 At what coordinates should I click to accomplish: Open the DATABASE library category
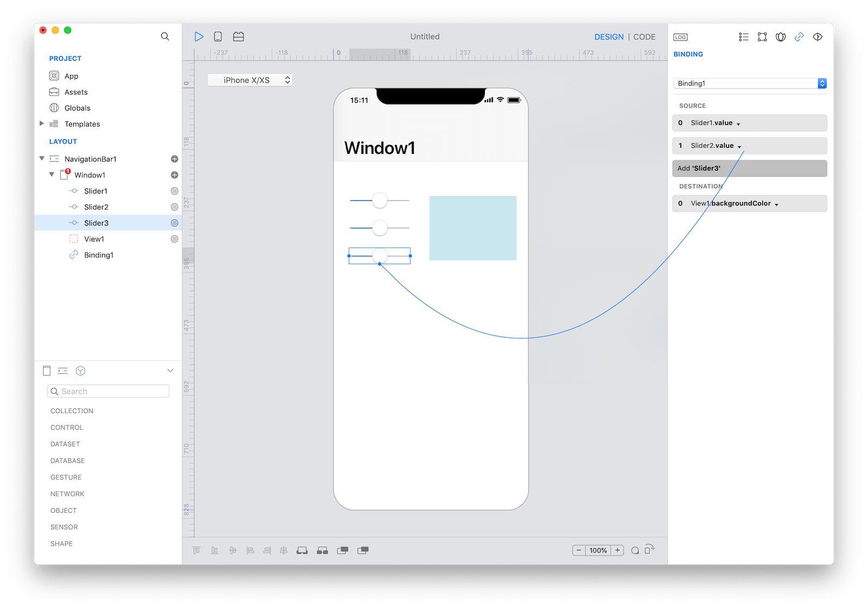click(68, 461)
